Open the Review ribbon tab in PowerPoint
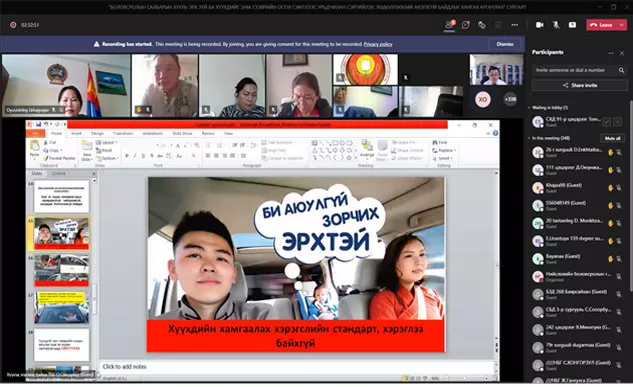This screenshot has width=633, height=387. tap(208, 133)
